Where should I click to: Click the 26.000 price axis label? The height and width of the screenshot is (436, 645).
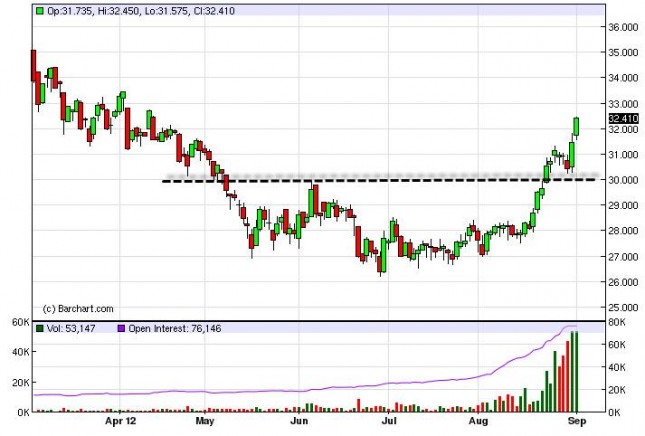click(x=624, y=282)
